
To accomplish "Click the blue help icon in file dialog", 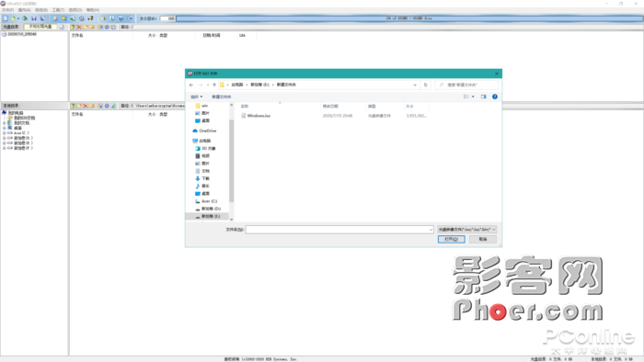I will [x=495, y=96].
